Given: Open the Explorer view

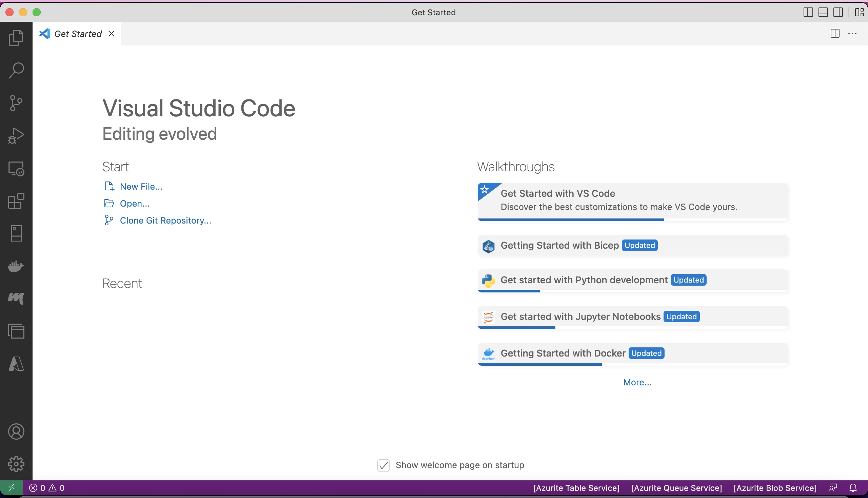Looking at the screenshot, I should coord(16,38).
